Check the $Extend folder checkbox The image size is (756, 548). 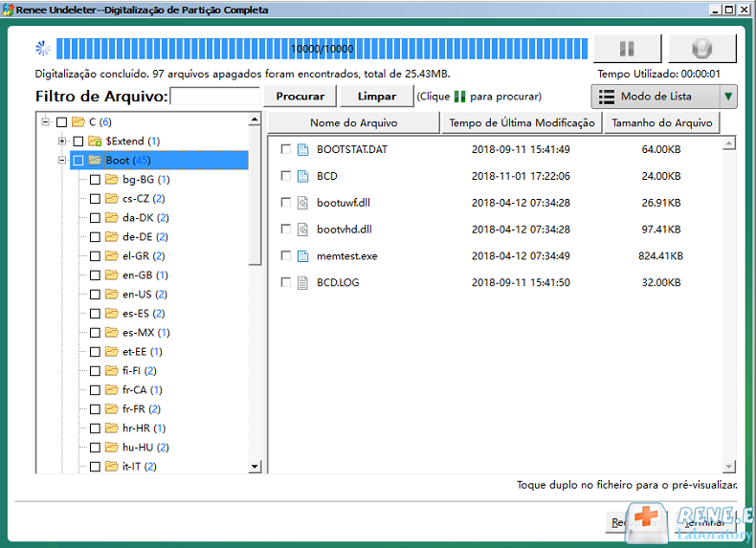point(78,142)
